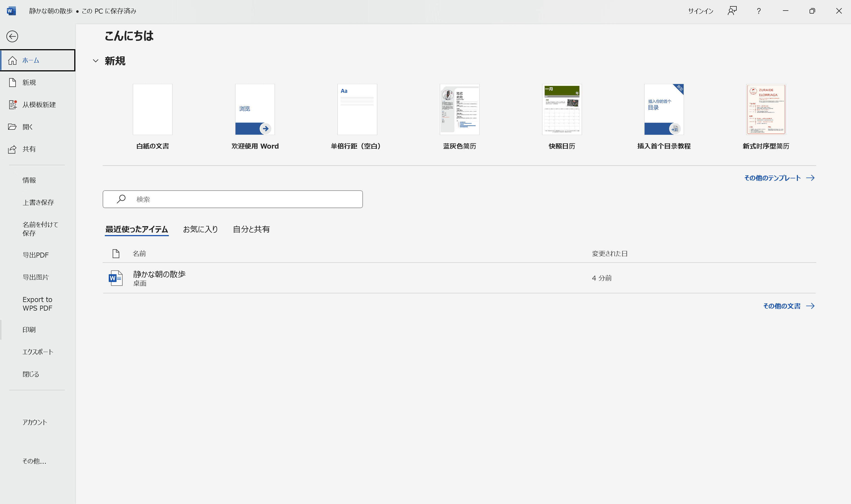Image resolution: width=851 pixels, height=504 pixels.
Task: Open the 共有 sharing panel
Action: pos(29,149)
